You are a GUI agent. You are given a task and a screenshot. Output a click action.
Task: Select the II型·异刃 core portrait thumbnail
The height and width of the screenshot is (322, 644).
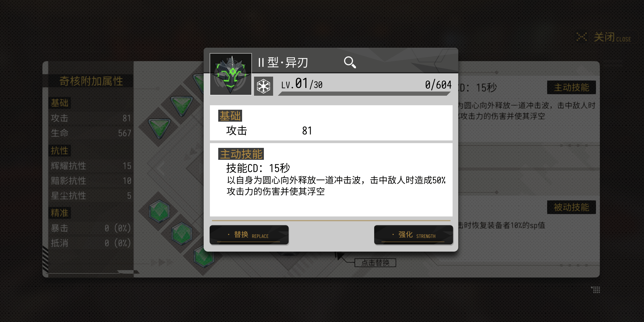click(231, 74)
